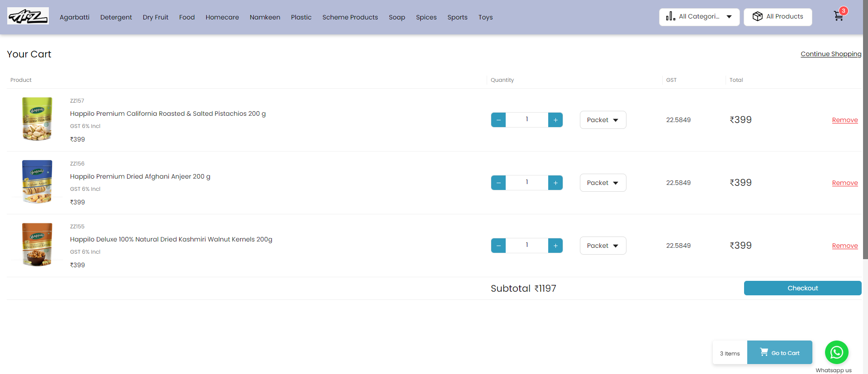Click the All Products button
The width and height of the screenshot is (868, 374).
pos(778,17)
